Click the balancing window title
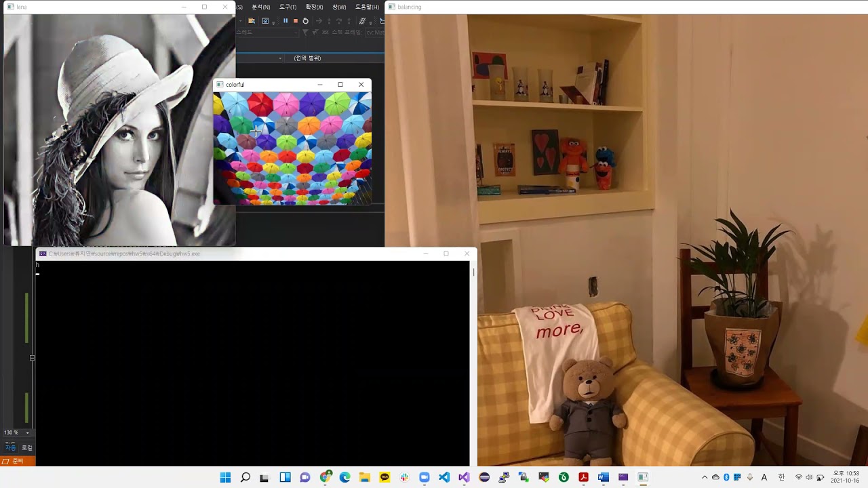The width and height of the screenshot is (868, 488). tap(410, 7)
